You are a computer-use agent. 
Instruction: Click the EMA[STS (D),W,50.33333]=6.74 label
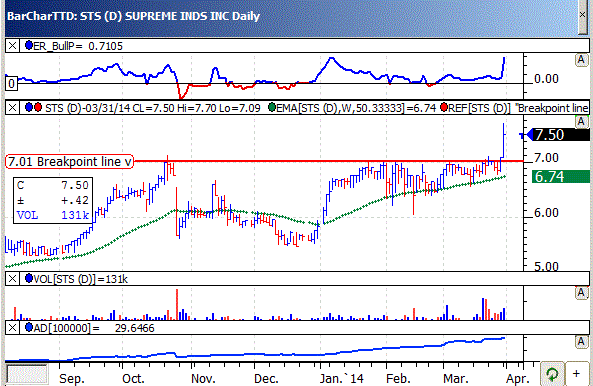(x=356, y=108)
